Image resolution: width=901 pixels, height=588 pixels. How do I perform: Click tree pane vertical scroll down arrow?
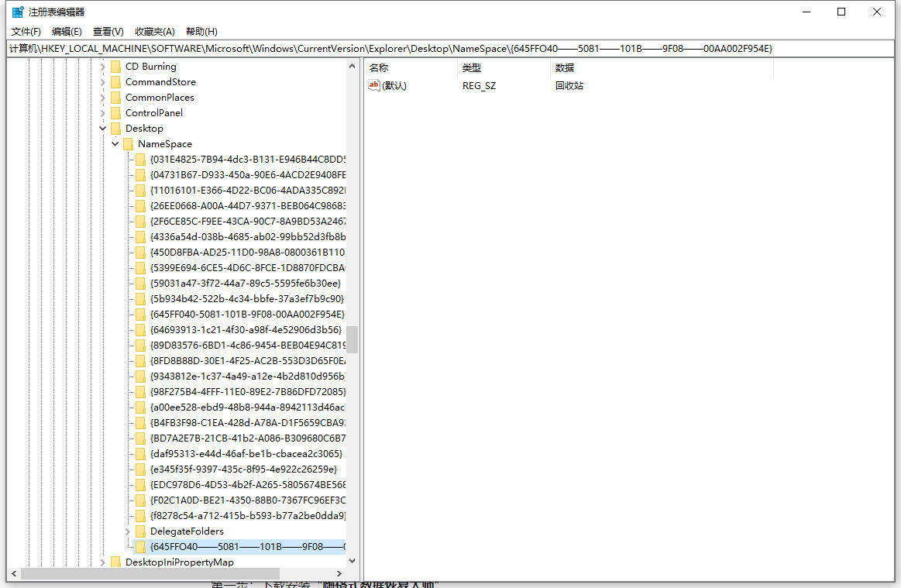point(352,562)
